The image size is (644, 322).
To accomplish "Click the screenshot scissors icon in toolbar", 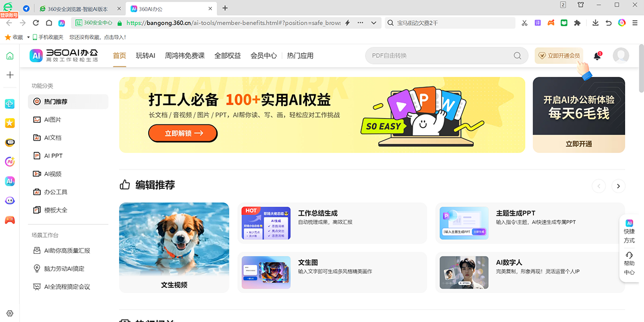I will tap(524, 23).
